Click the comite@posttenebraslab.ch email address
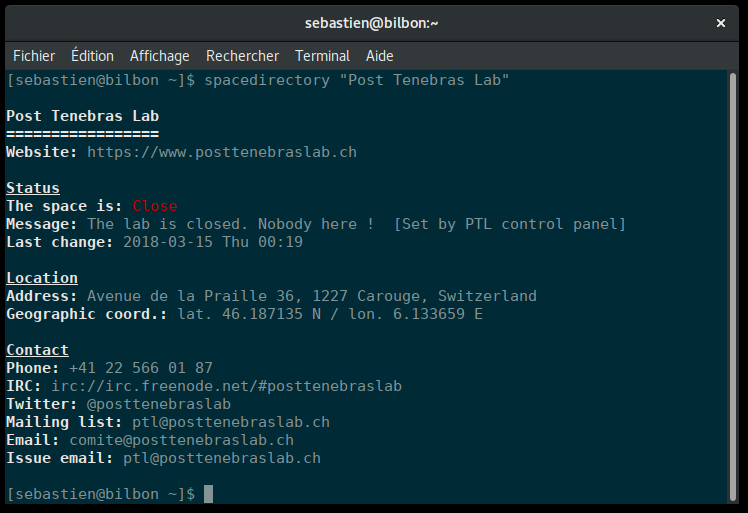748x513 pixels. point(181,440)
